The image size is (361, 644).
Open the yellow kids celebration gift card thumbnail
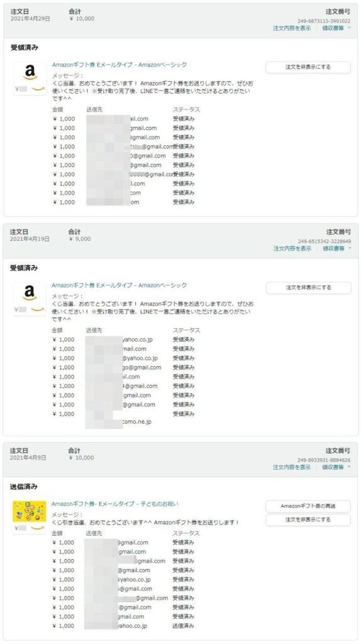(29, 517)
